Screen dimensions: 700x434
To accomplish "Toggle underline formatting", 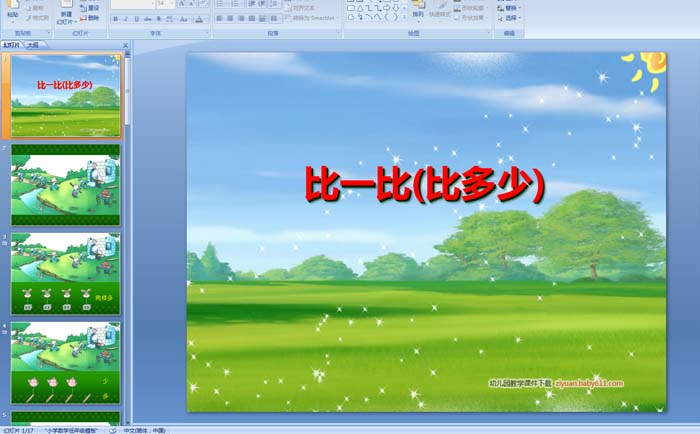I will tap(135, 18).
